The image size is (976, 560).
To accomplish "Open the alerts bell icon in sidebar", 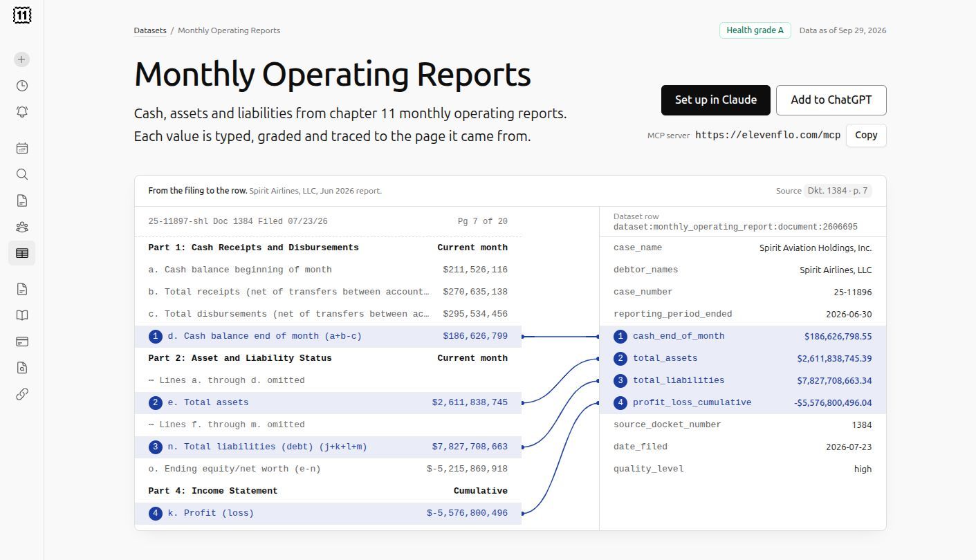I will click(22, 112).
